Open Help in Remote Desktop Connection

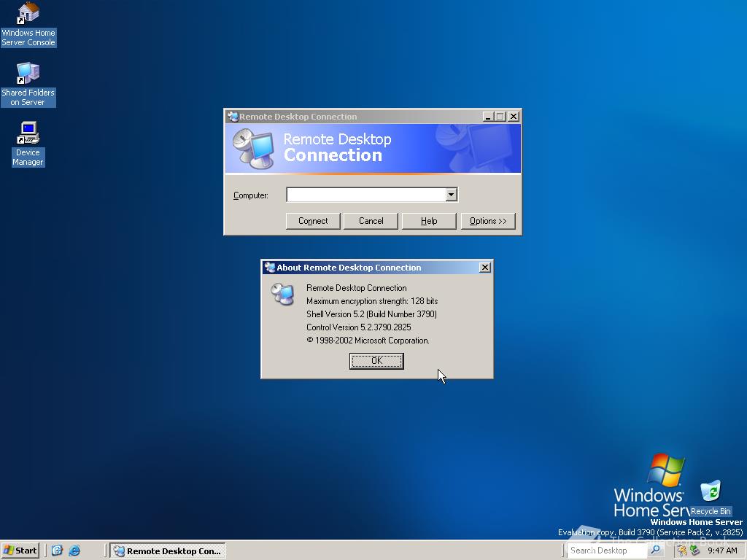pyautogui.click(x=429, y=221)
